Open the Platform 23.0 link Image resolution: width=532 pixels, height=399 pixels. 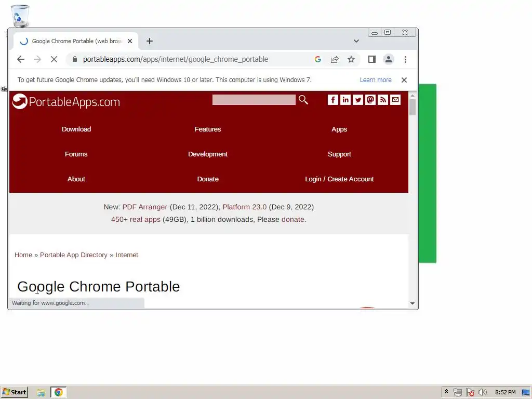point(245,207)
